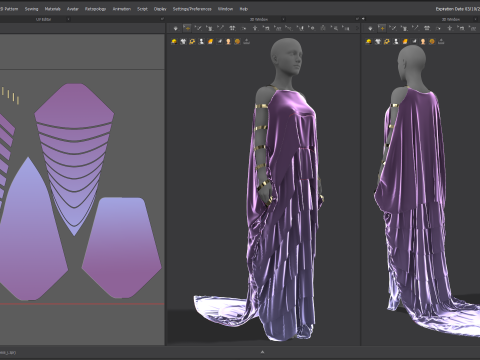Image resolution: width=480 pixels, height=360 pixels.
Task: Toggle the white shirt garment display icon in right 3D window
Action: [378, 41]
